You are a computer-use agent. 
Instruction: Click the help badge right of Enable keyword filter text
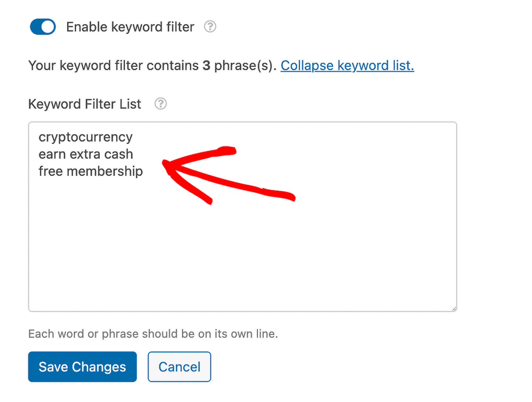pos(210,27)
